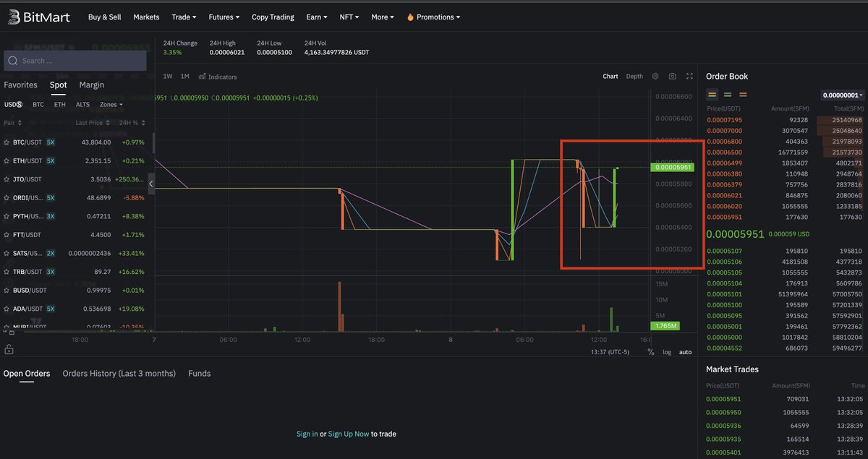Filter pairs by ETH quote
The image size is (868, 459).
coord(59,104)
